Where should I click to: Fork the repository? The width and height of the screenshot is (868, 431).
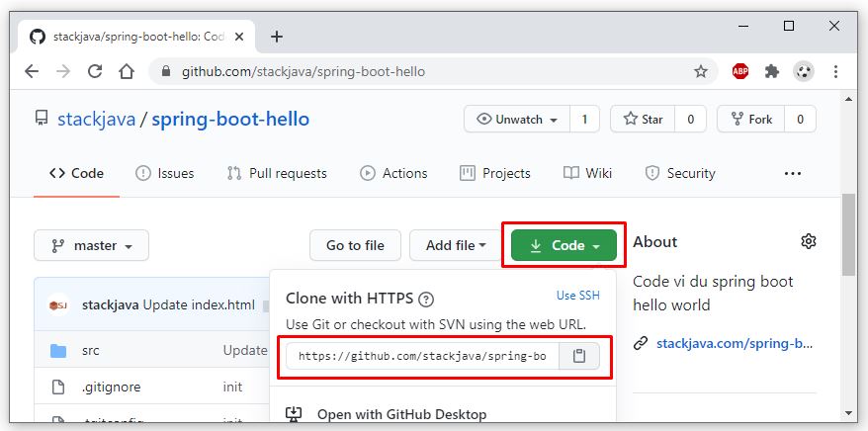(x=750, y=119)
